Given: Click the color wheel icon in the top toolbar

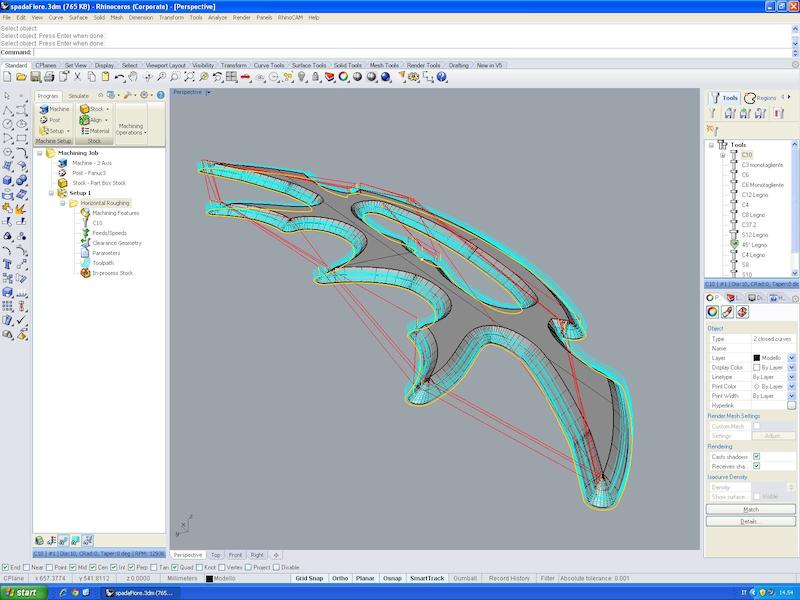Looking at the screenshot, I should 343,77.
